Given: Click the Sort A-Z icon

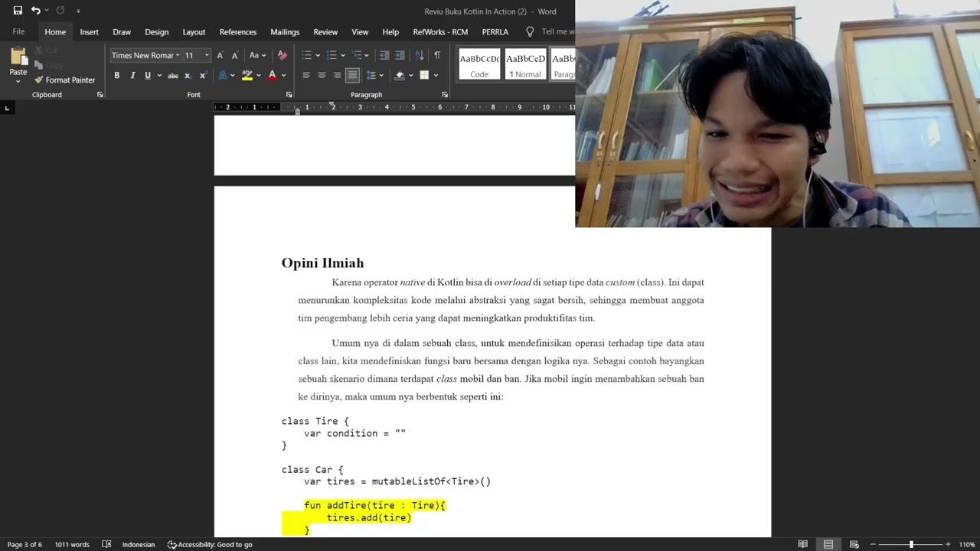Looking at the screenshot, I should pyautogui.click(x=420, y=55).
